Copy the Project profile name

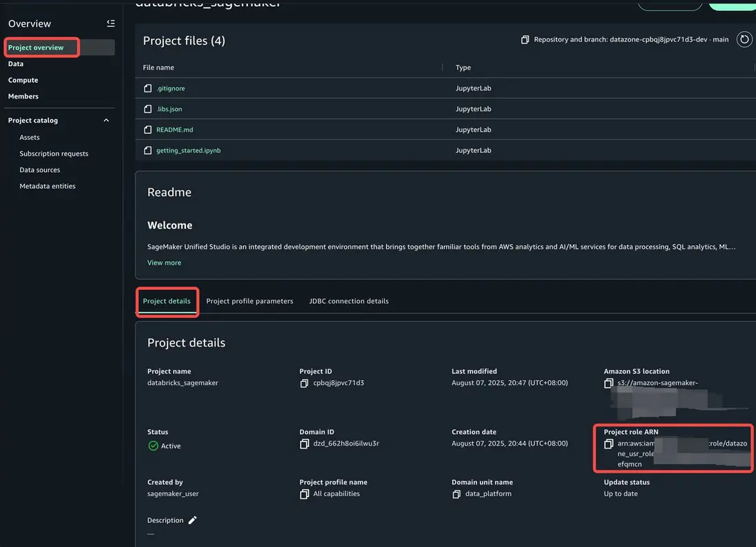[304, 494]
